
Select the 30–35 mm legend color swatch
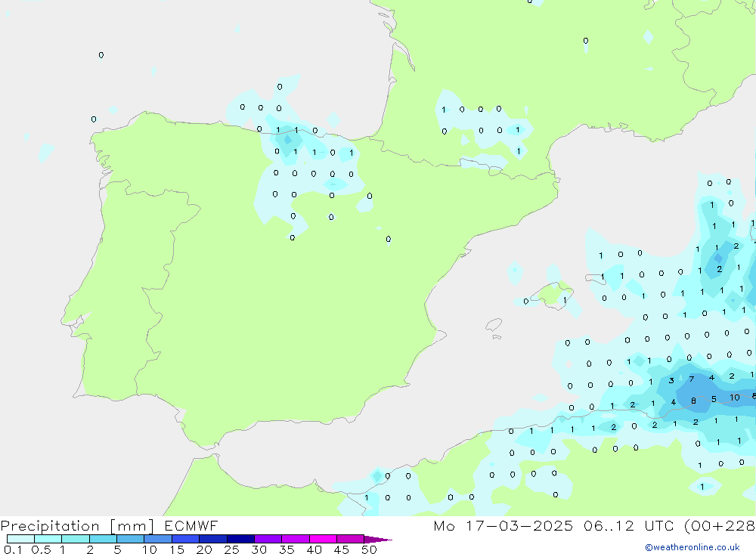click(268, 539)
